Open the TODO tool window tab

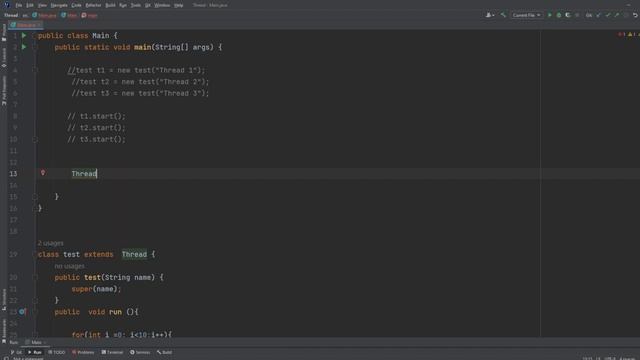click(x=57, y=352)
